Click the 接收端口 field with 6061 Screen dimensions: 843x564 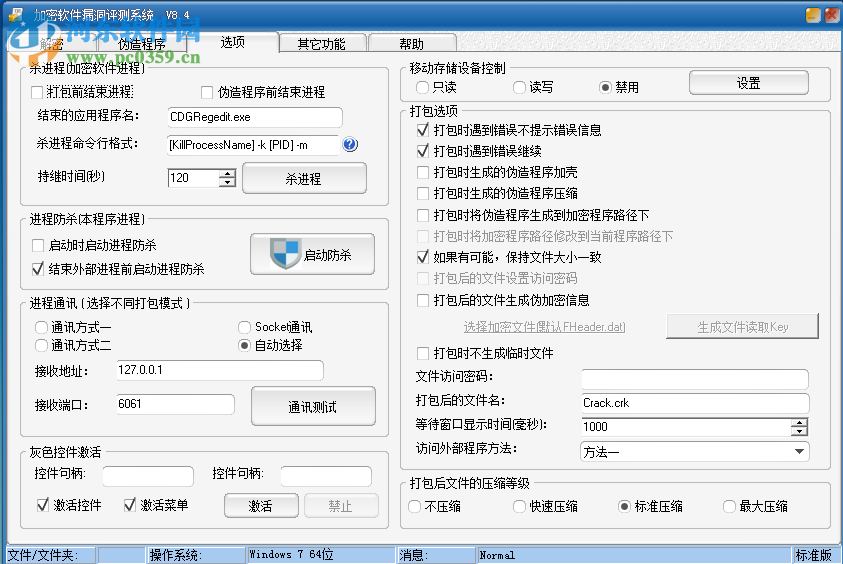[x=175, y=404]
